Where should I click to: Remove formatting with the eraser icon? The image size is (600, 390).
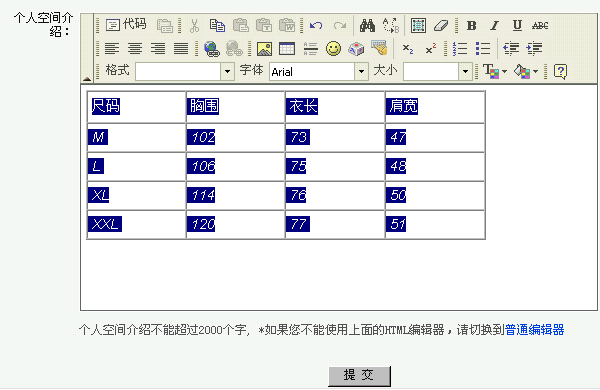[x=441, y=26]
